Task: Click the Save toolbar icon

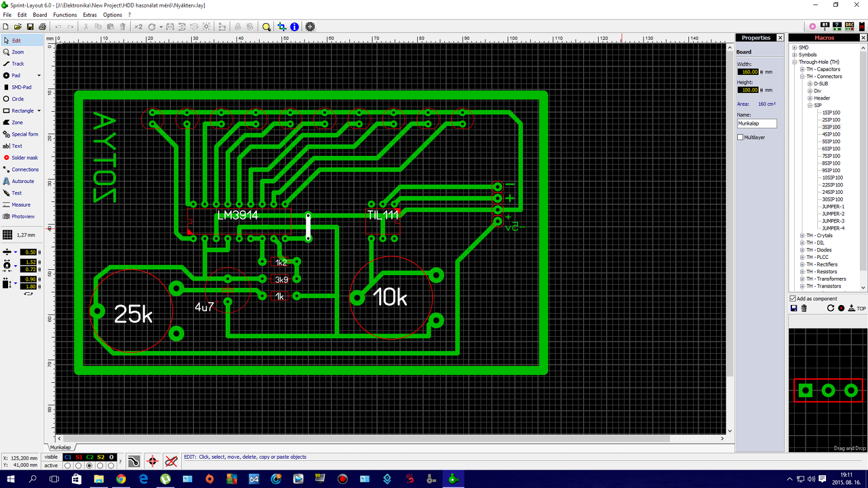Action: (x=31, y=26)
